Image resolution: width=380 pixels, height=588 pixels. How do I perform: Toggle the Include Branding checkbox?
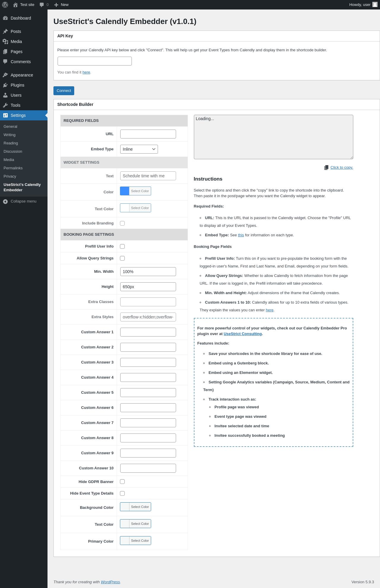(122, 223)
